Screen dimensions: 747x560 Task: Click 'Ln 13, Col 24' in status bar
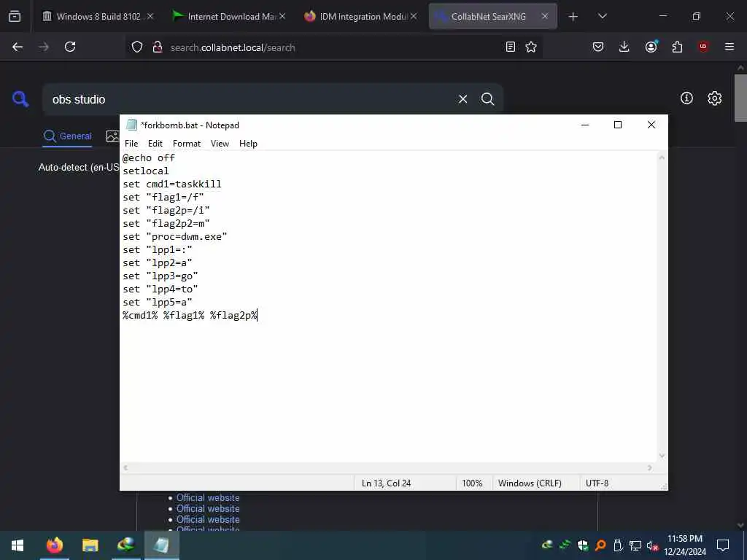(x=386, y=483)
